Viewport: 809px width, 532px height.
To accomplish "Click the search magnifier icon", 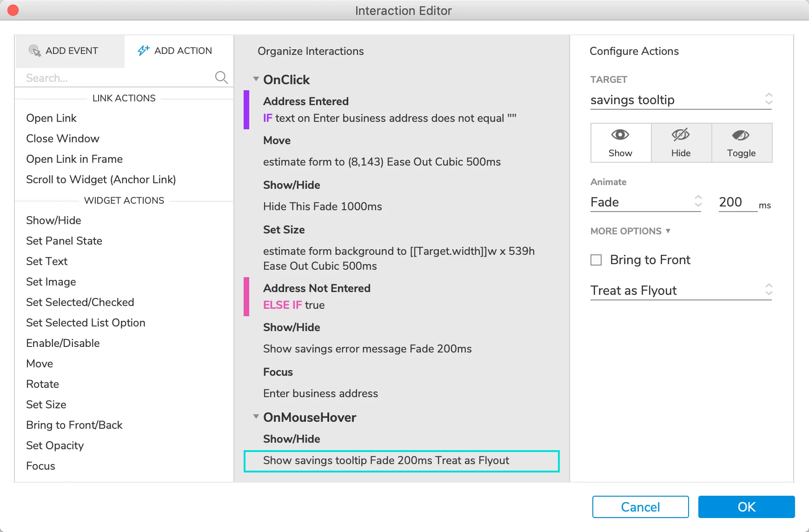I will pos(221,77).
